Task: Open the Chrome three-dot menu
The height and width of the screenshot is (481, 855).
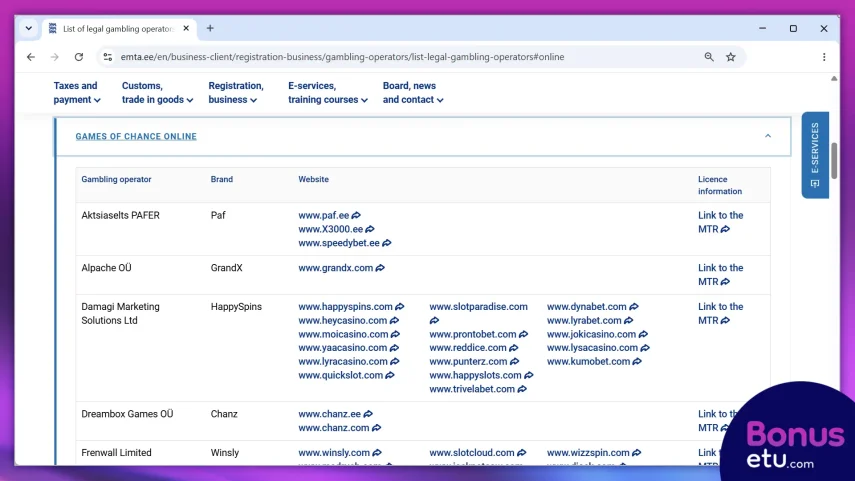Action: click(x=824, y=57)
